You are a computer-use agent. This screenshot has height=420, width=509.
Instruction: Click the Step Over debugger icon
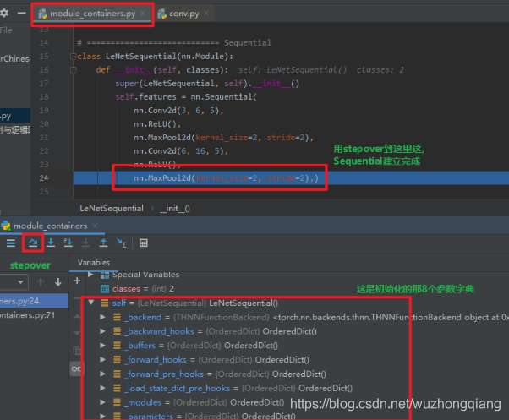pos(33,243)
